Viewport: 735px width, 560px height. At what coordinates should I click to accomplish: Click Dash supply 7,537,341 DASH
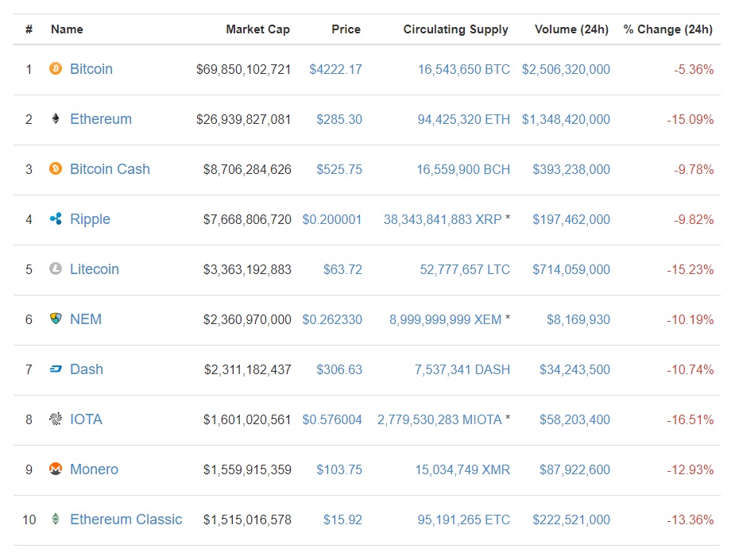click(x=462, y=370)
